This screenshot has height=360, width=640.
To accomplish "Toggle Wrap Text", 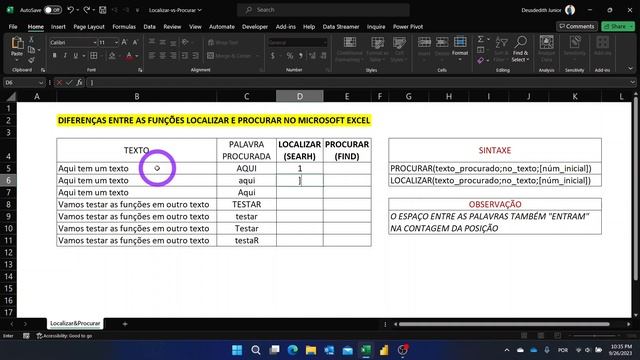I will coord(223,42).
